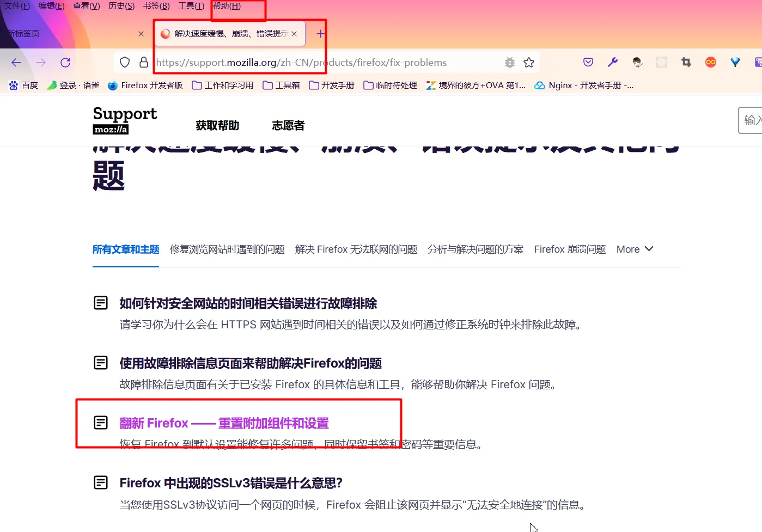Open the Nginx - 开发者手册 bookmark
This screenshot has height=532, width=762.
[x=584, y=85]
